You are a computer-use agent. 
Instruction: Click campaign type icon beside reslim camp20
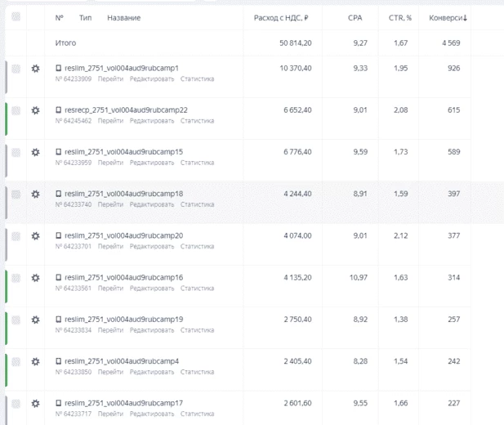(x=58, y=235)
